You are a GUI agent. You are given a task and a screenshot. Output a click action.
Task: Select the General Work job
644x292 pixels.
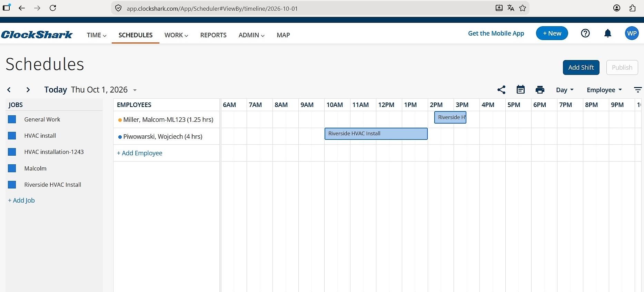coord(42,119)
